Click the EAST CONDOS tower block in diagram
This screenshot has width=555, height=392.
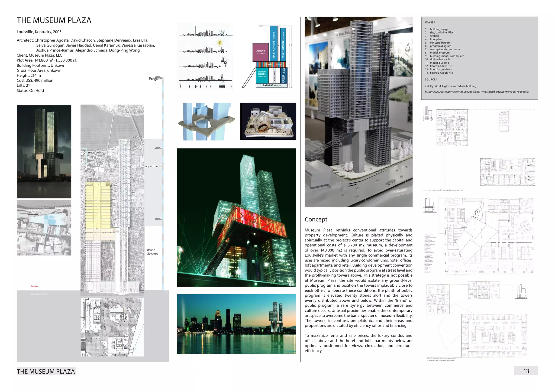273,44
